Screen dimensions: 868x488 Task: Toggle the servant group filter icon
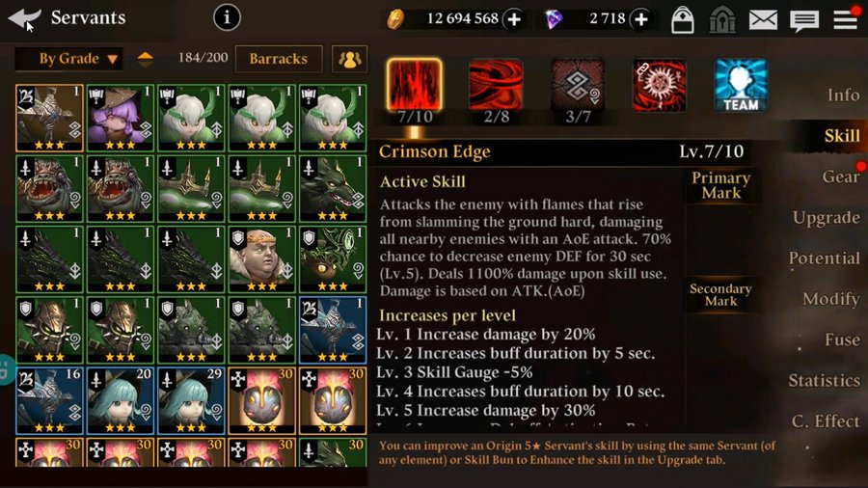[x=349, y=59]
